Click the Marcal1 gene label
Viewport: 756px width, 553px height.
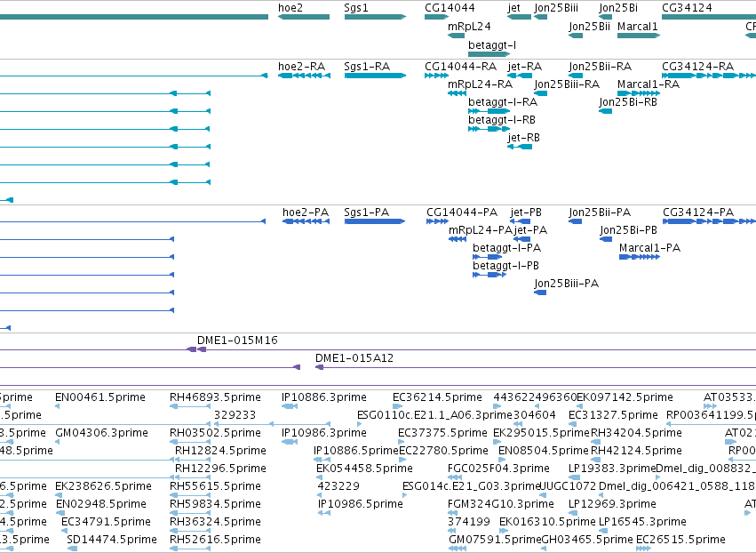click(637, 27)
